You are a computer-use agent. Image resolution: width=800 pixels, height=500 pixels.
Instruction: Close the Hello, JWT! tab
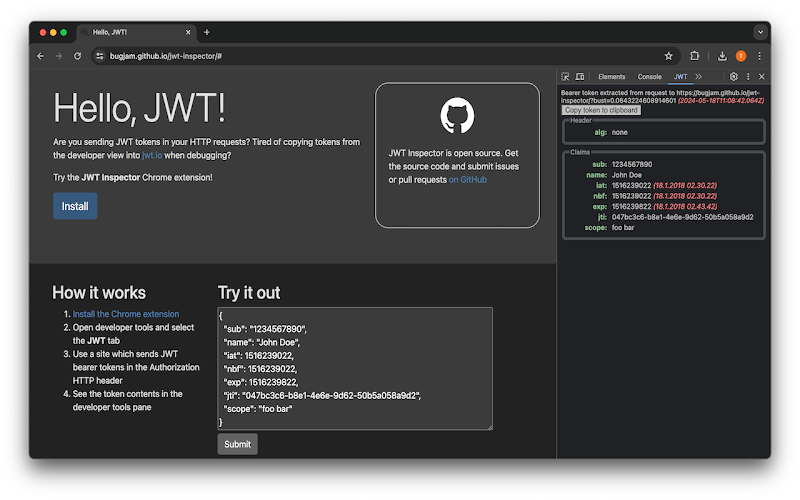(188, 32)
